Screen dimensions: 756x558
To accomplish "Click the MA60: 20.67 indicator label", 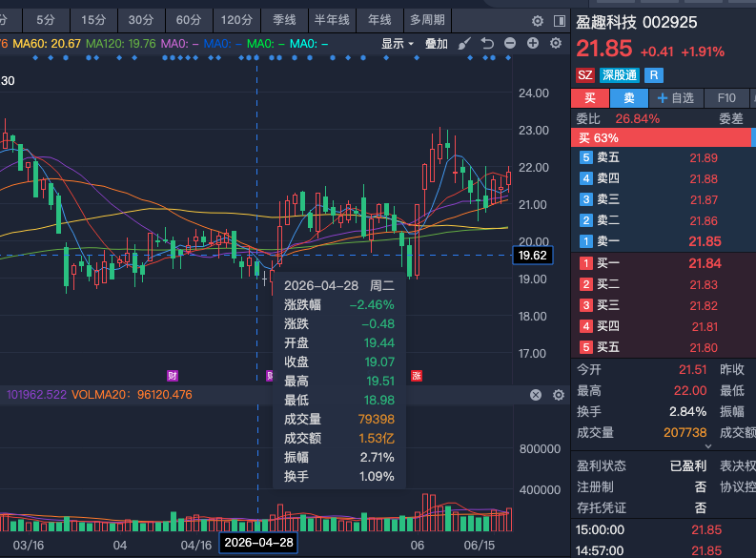I will [x=47, y=44].
